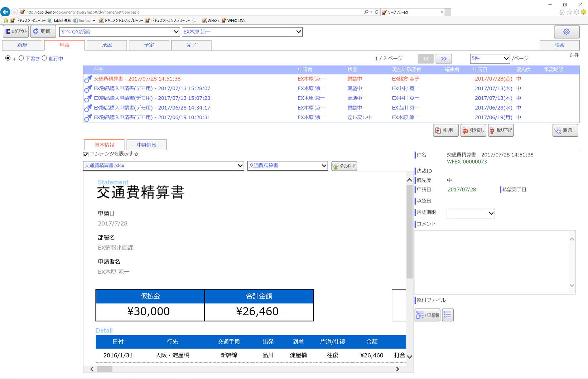Image resolution: width=588 pixels, height=379 pixels.
Task: Select the 進行中 radio button
Action: pos(44,58)
